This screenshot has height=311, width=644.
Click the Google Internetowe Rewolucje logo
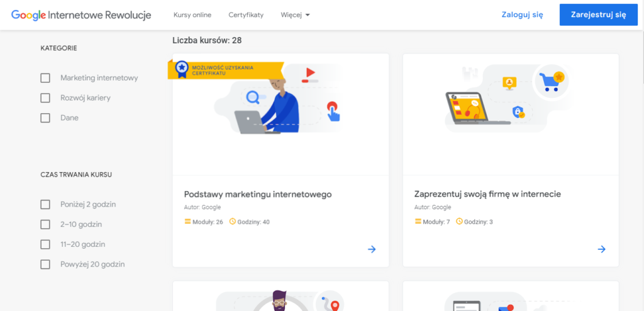tap(81, 15)
